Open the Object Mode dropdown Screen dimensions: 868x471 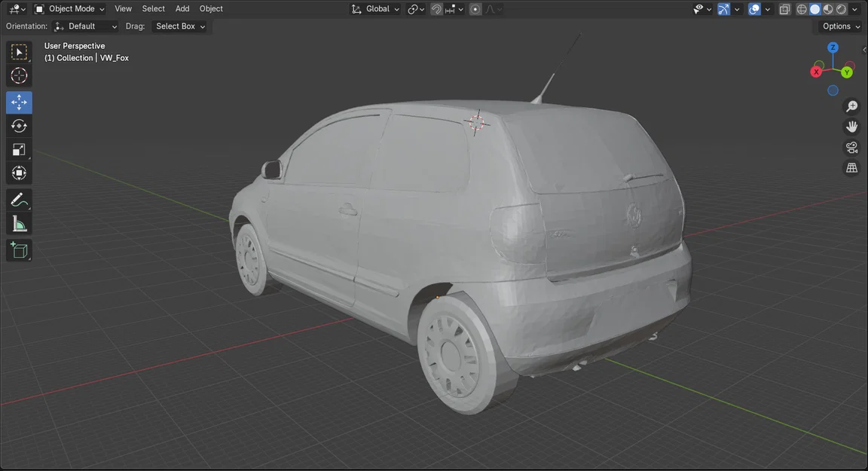[70, 8]
